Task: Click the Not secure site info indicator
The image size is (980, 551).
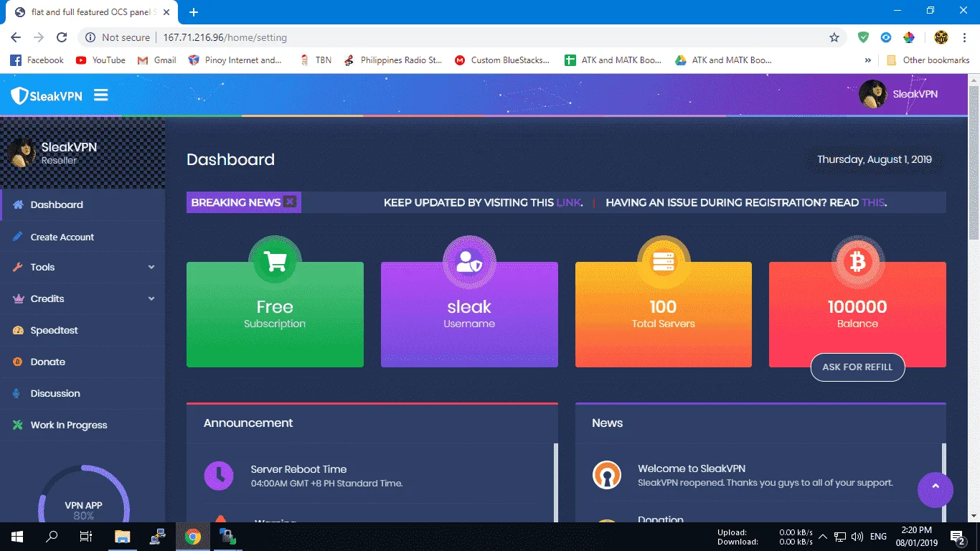Action: click(118, 37)
